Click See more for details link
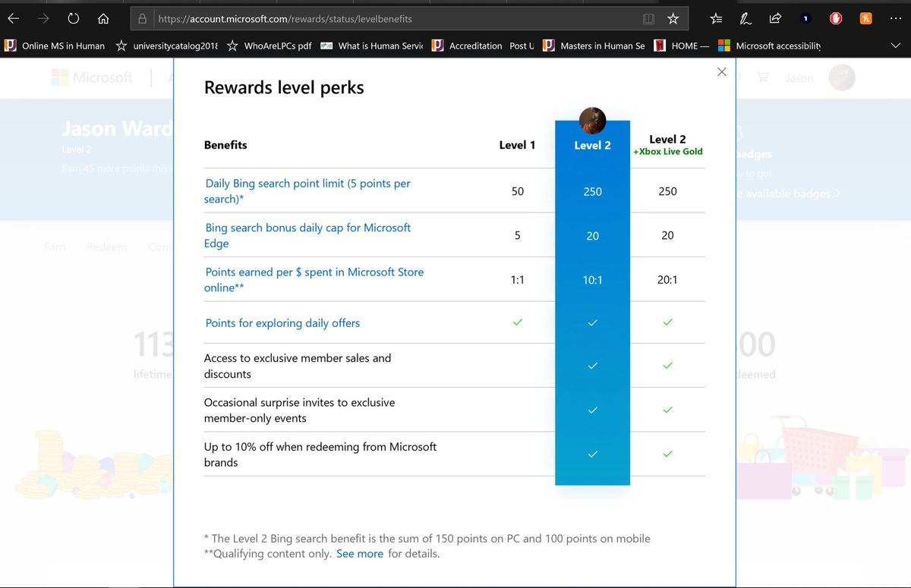Image resolution: width=911 pixels, height=588 pixels. tap(360, 554)
